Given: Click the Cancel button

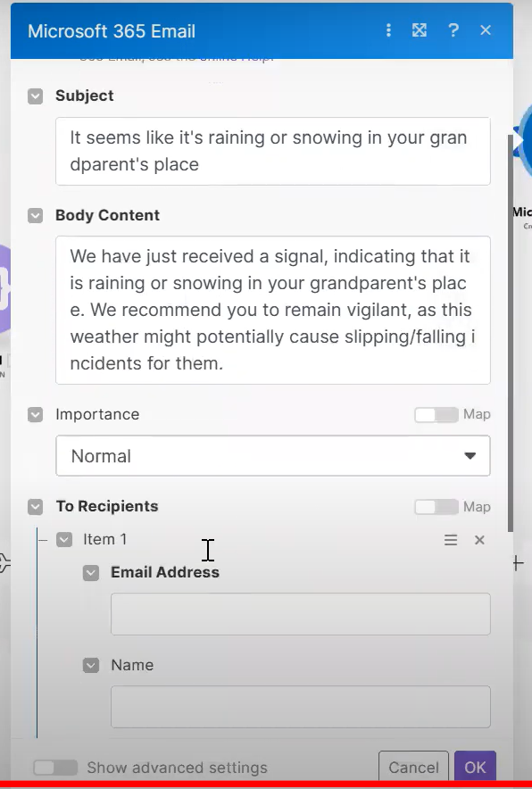Looking at the screenshot, I should [413, 768].
